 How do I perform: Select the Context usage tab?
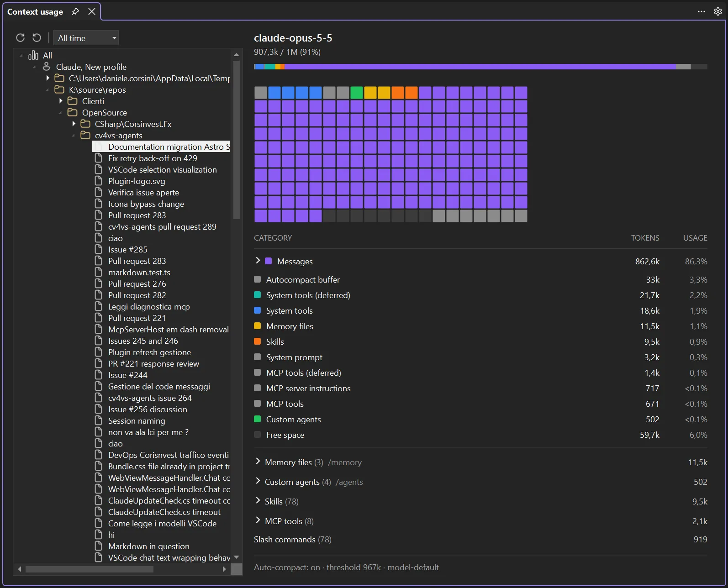[x=35, y=12]
